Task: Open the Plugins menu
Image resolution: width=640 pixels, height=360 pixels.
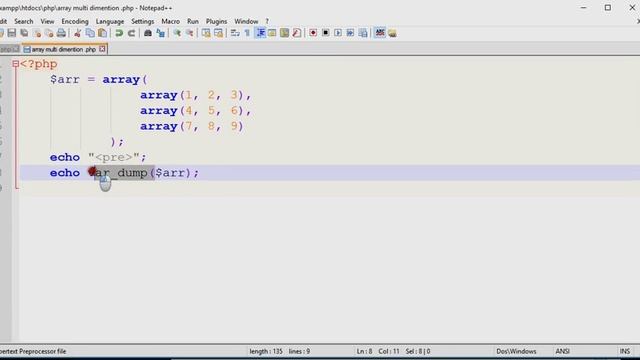Action: pos(216,21)
